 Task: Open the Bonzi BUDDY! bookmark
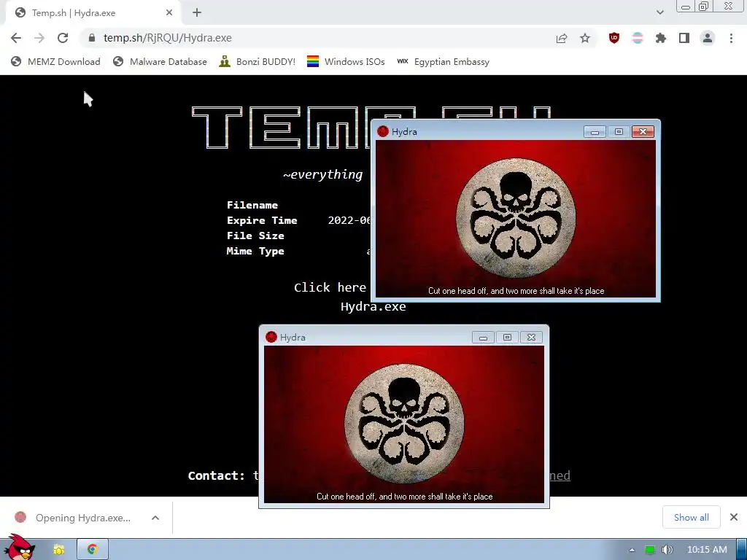(258, 62)
